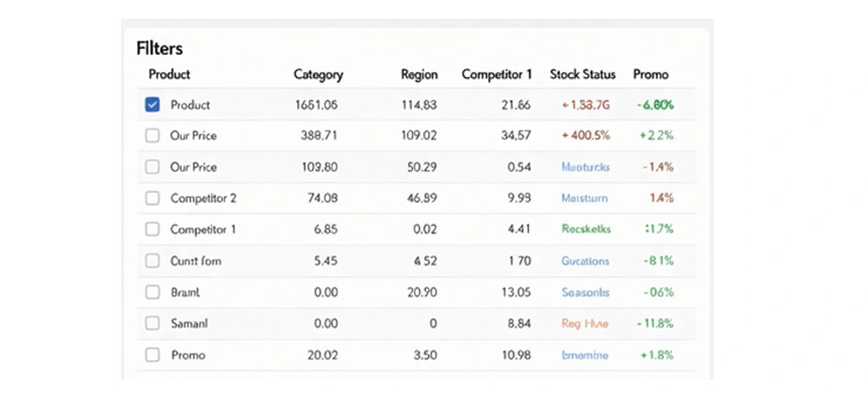Select the 388.71 category cell

pos(319,135)
